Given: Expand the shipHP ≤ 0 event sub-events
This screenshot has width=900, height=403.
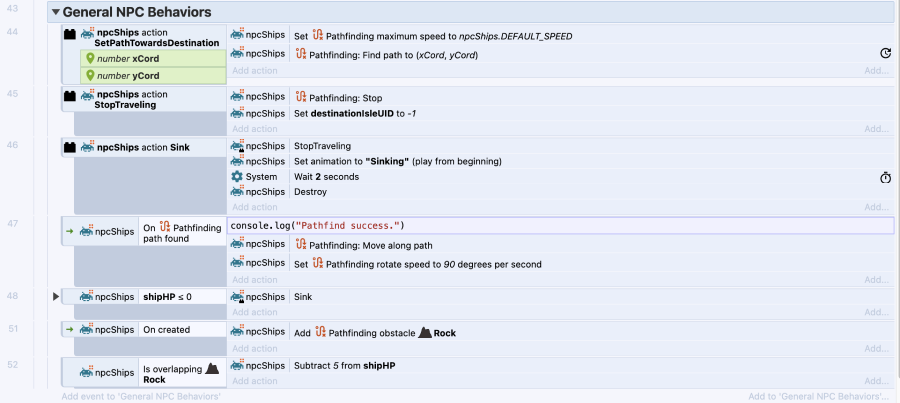Looking at the screenshot, I should pos(56,297).
